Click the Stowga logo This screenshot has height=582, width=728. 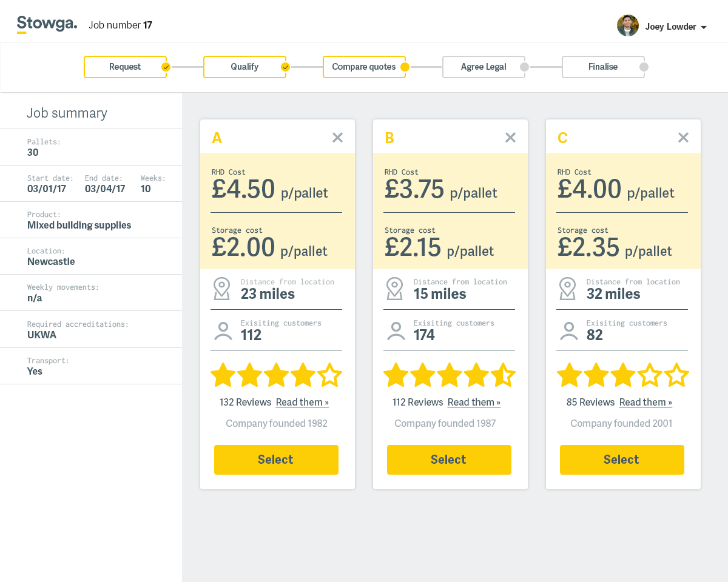click(x=47, y=24)
